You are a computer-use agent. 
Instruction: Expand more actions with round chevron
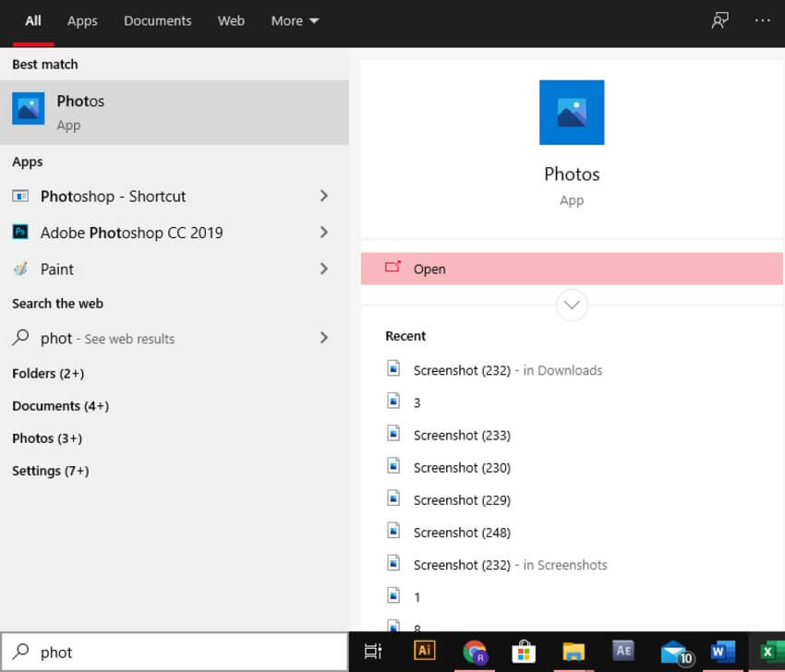(572, 305)
